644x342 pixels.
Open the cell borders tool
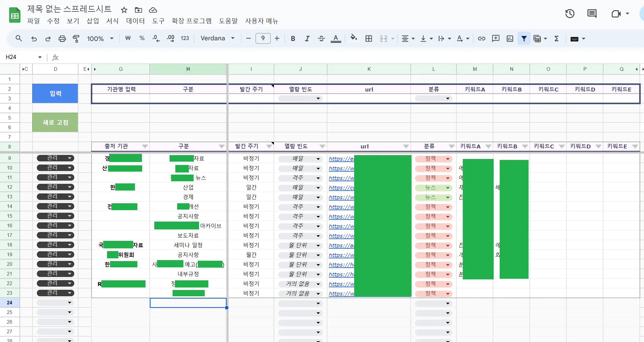click(x=369, y=39)
